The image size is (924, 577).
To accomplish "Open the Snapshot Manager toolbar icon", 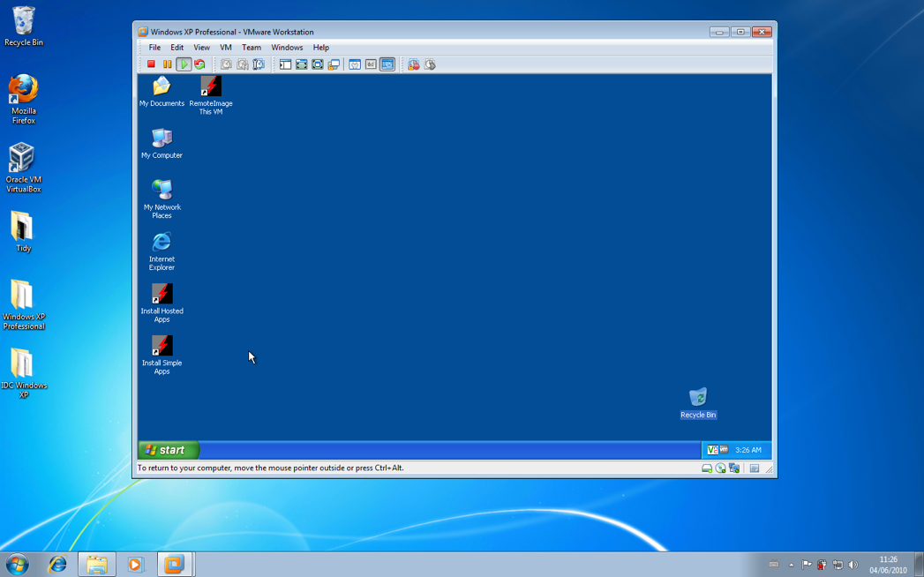I will (x=259, y=64).
